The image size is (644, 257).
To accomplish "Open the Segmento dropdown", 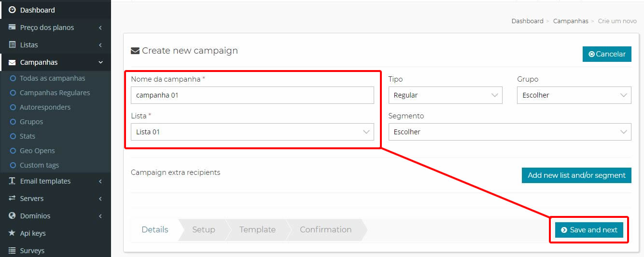I will pyautogui.click(x=510, y=132).
